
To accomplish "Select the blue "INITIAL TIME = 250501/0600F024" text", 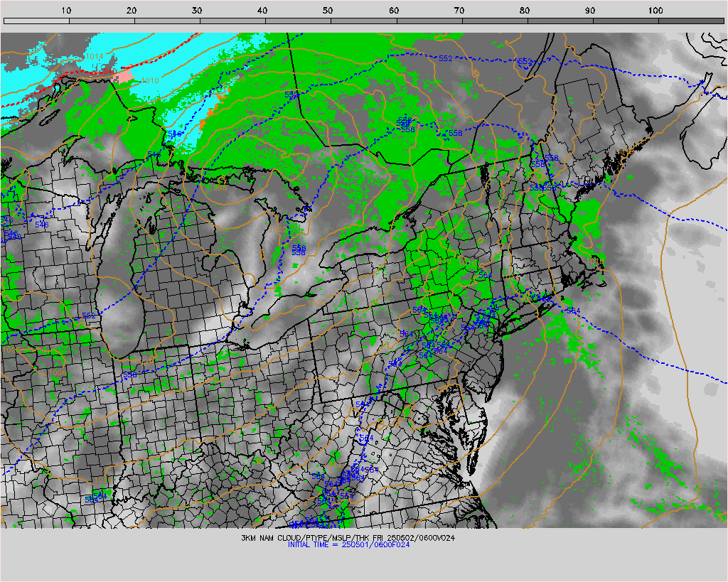I will tap(348, 545).
